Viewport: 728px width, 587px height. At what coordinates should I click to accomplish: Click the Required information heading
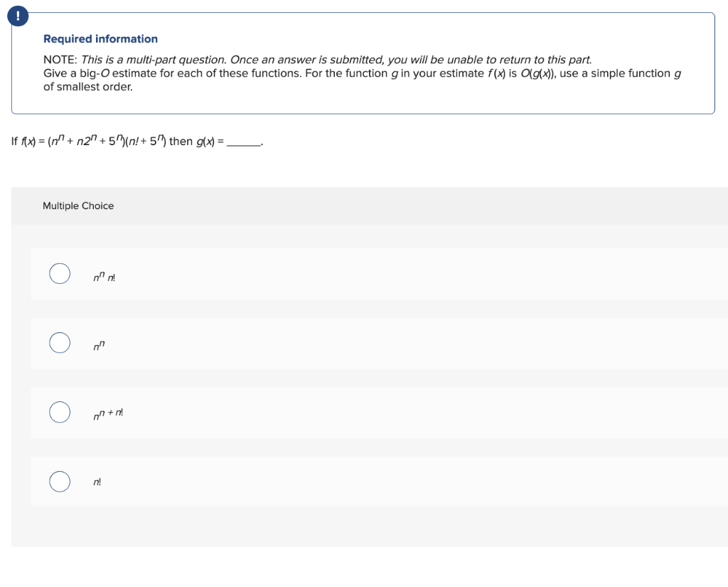point(100,38)
